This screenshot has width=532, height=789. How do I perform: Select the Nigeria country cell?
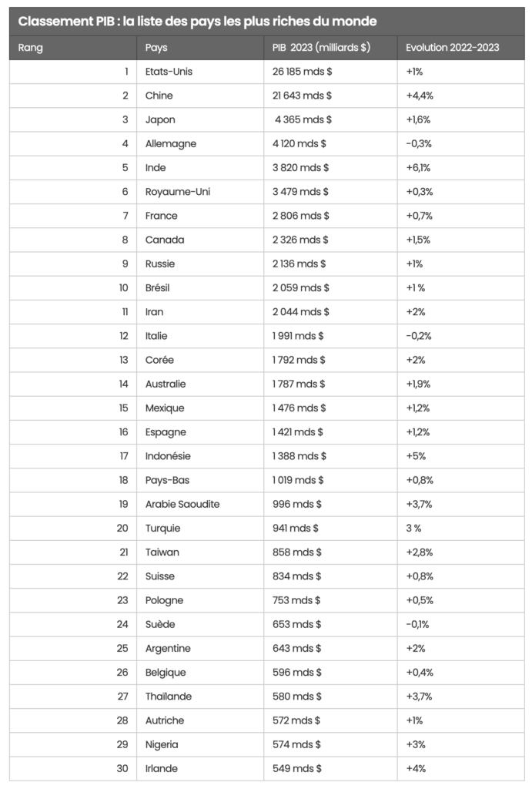click(x=162, y=744)
